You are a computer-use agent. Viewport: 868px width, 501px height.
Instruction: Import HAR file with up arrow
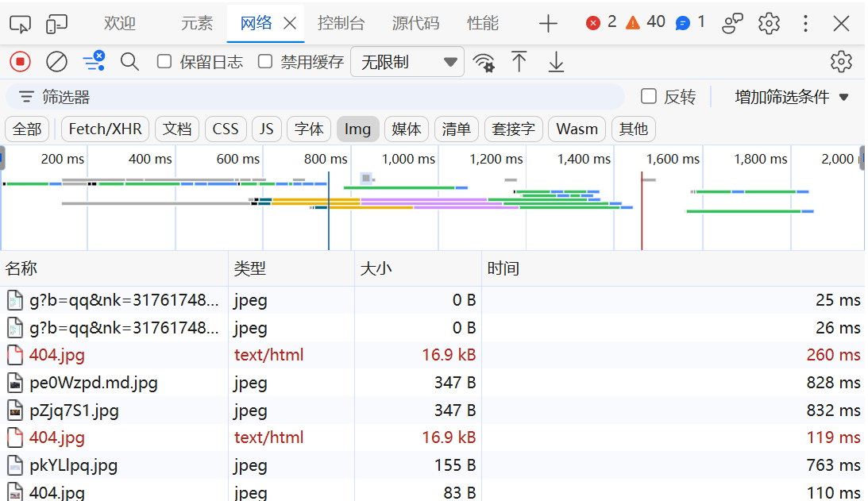pyautogui.click(x=519, y=62)
